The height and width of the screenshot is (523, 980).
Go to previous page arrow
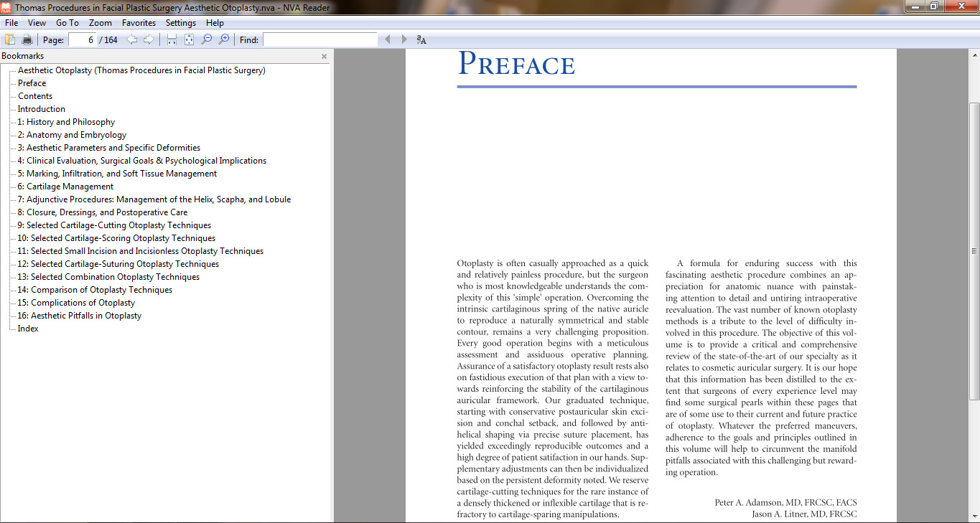coord(132,39)
